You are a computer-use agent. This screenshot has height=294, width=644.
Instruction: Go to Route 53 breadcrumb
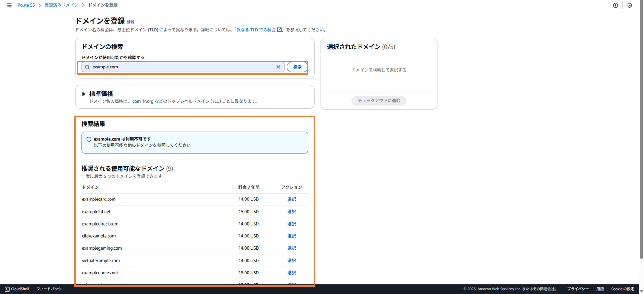coord(26,5)
